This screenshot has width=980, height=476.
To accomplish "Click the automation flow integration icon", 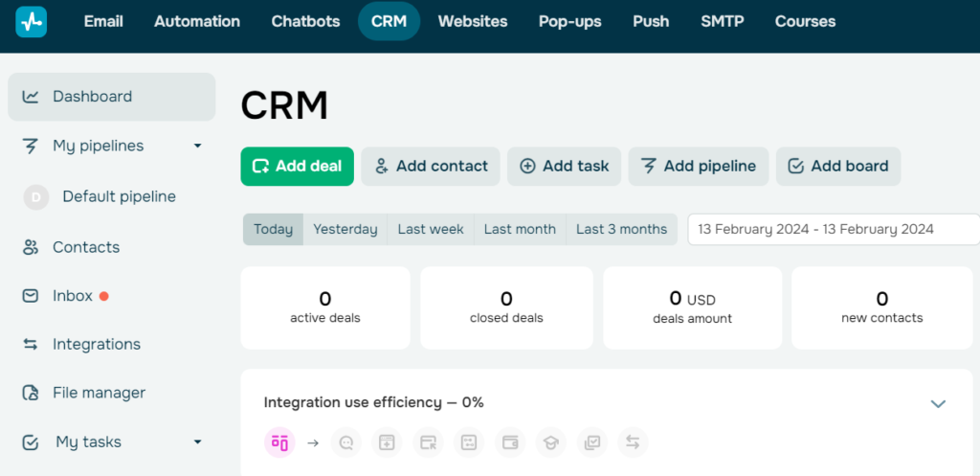I will 468,442.
